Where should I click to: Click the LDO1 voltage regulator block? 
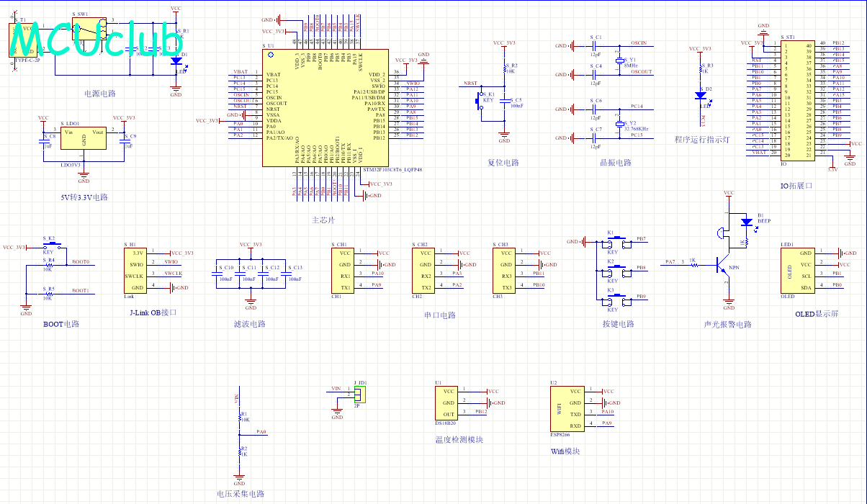[x=84, y=140]
